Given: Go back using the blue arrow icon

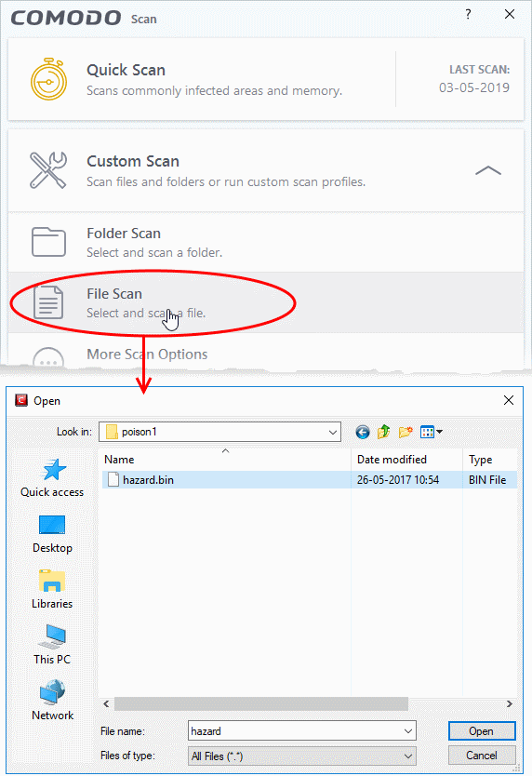Looking at the screenshot, I should click(x=362, y=432).
